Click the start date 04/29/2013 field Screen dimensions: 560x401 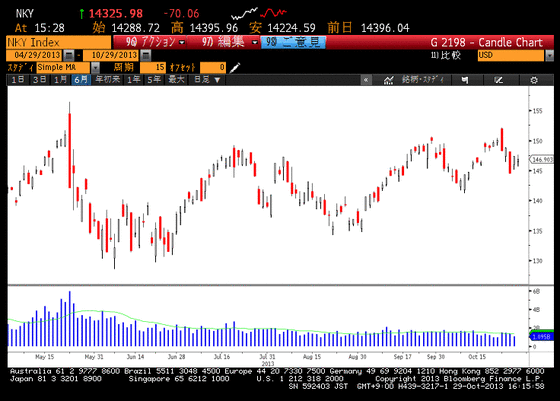point(35,55)
